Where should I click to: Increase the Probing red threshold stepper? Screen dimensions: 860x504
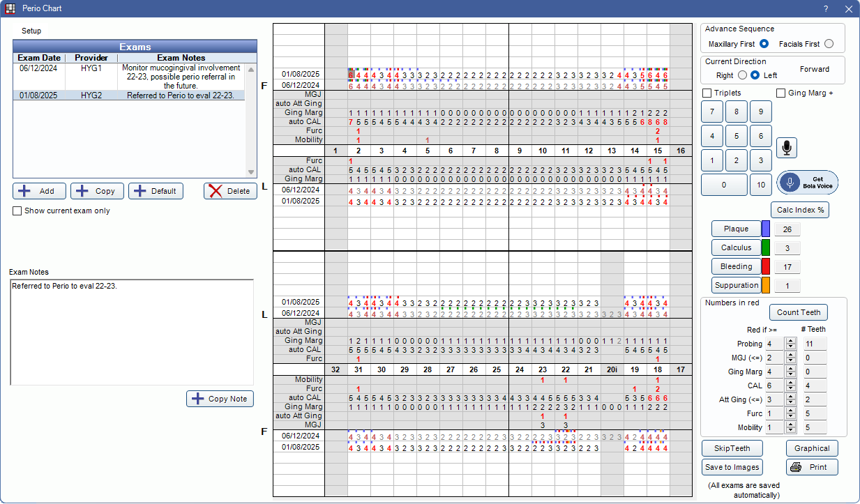pos(791,341)
